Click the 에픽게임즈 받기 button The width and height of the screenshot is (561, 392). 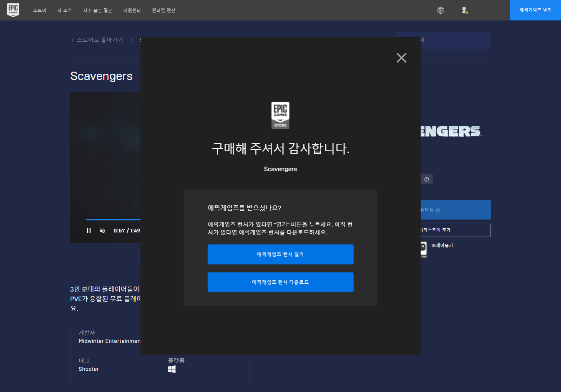(x=536, y=10)
